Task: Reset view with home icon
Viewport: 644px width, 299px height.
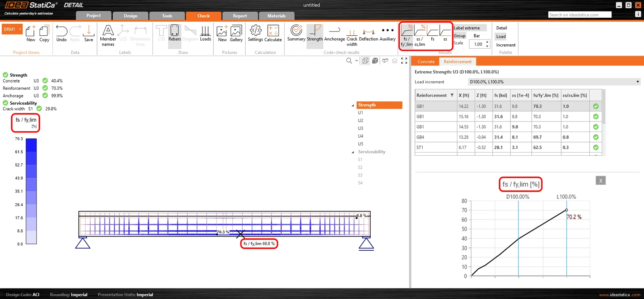Action: (395, 61)
